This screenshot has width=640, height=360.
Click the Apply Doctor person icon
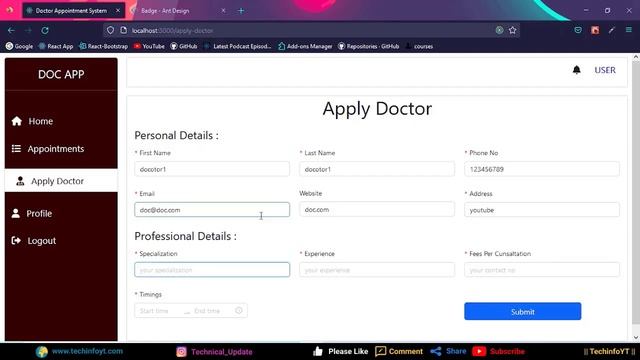pyautogui.click(x=20, y=181)
